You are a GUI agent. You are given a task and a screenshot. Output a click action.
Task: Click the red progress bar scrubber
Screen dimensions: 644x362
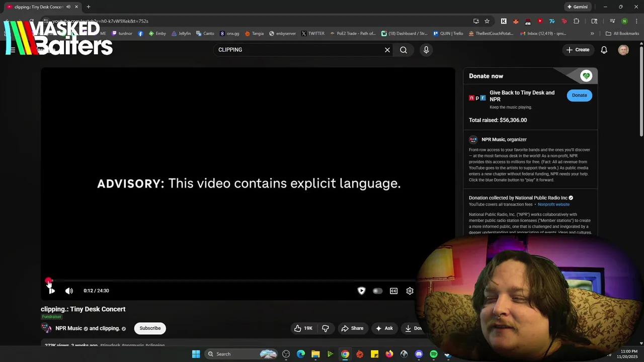(x=48, y=281)
